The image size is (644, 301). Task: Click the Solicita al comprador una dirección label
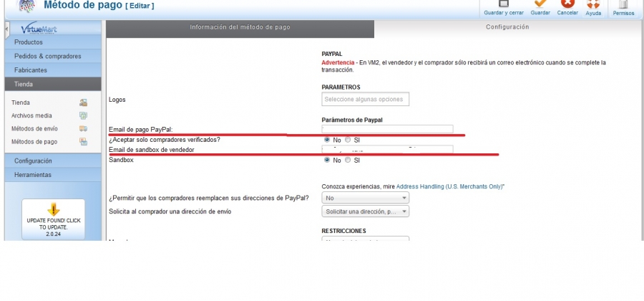(x=170, y=211)
